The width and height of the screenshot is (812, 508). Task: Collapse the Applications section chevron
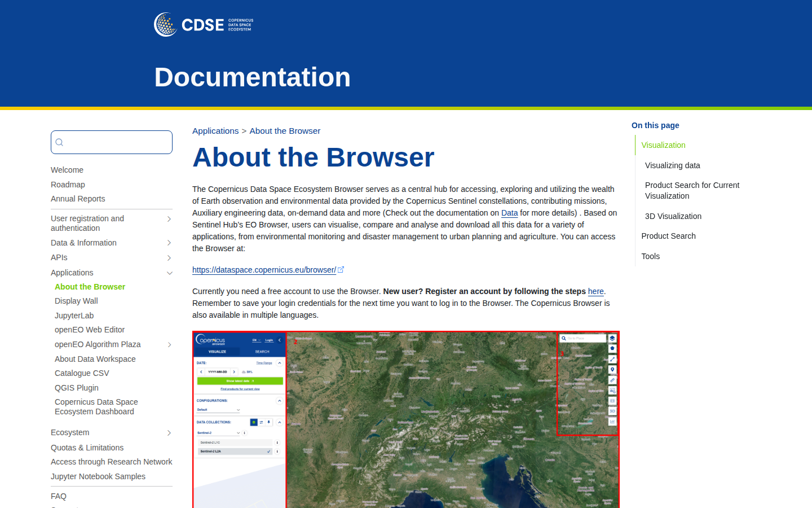pos(169,273)
